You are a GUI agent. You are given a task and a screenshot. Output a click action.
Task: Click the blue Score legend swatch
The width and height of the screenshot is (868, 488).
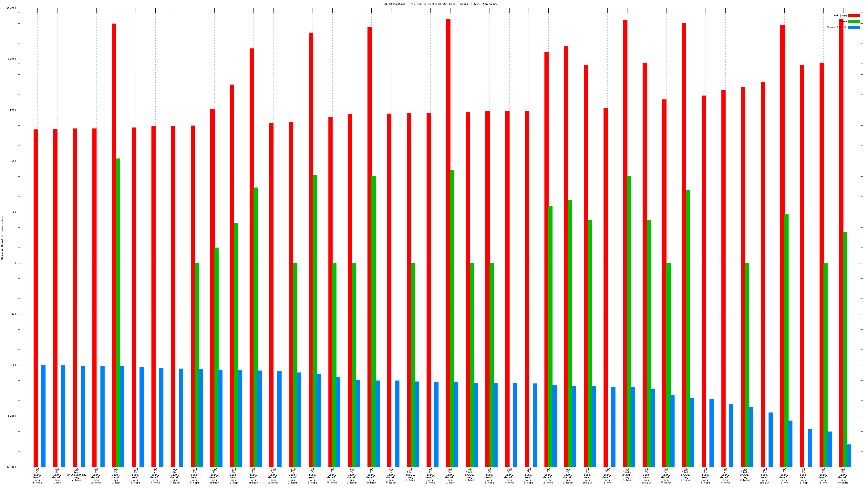(x=853, y=27)
